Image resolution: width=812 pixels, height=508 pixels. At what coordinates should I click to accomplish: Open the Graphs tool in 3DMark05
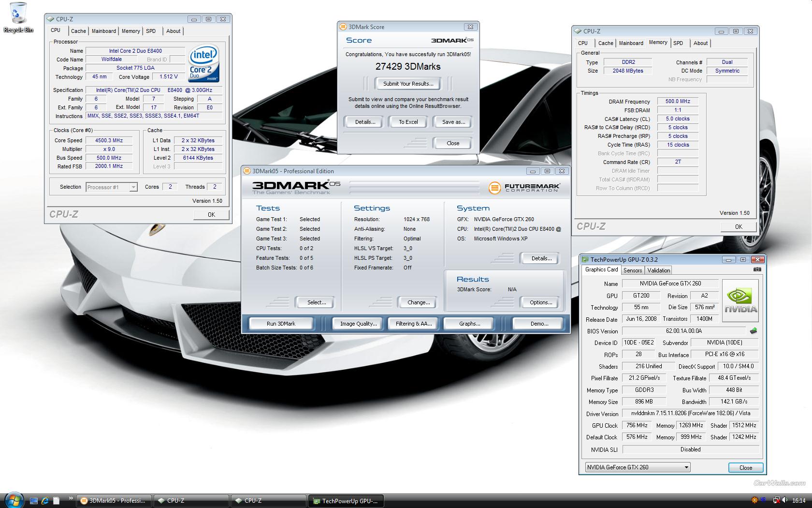point(469,324)
